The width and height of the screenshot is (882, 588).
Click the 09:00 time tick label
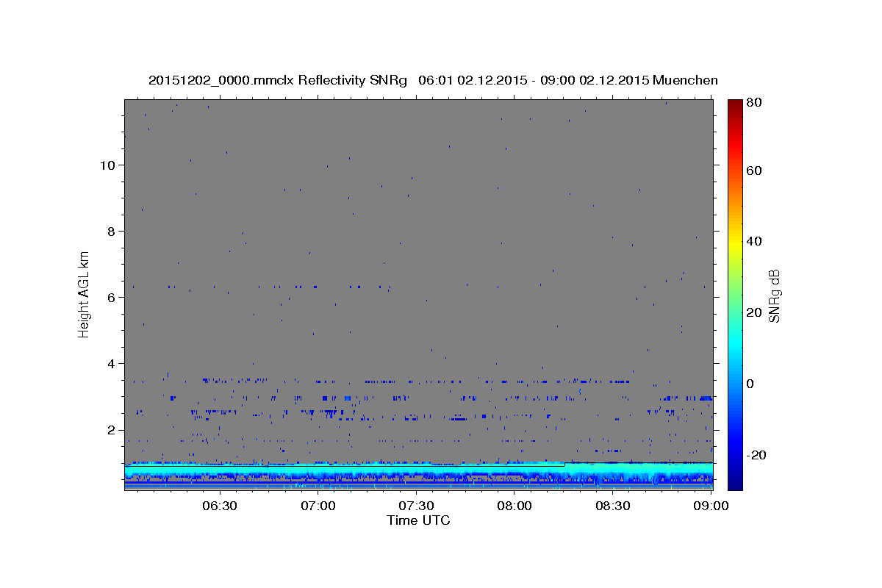click(x=710, y=506)
